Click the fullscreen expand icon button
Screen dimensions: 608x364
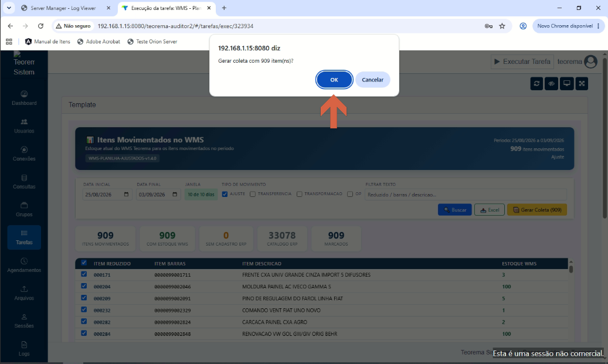582,83
